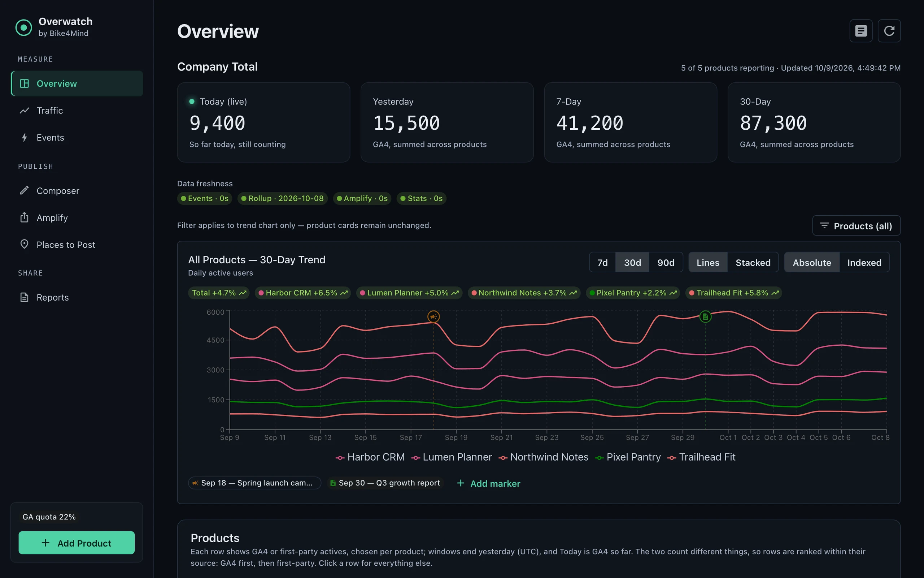Click the Composer pencil icon
The image size is (924, 578).
[x=25, y=190]
